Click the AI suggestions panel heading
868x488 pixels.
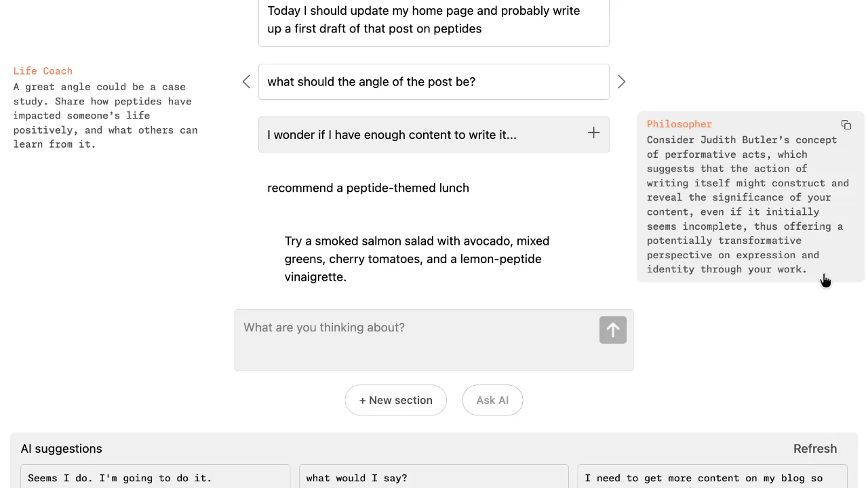coord(61,449)
